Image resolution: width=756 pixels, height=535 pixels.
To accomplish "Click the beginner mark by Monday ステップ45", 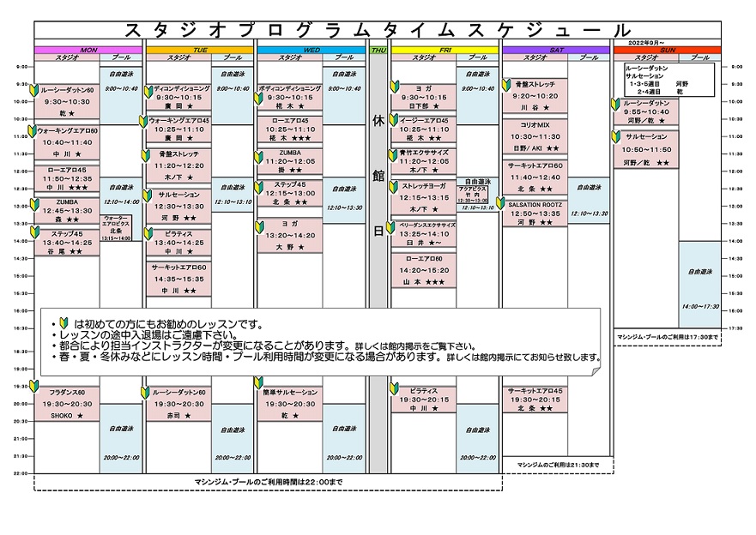I will coord(34,231).
